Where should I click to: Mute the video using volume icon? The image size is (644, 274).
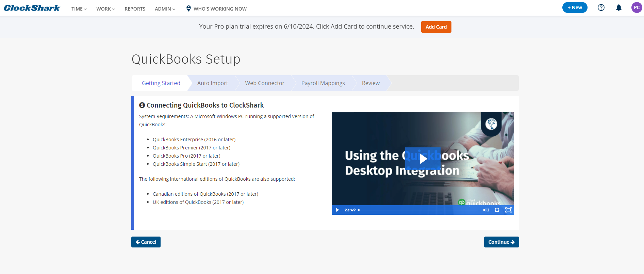pos(485,210)
